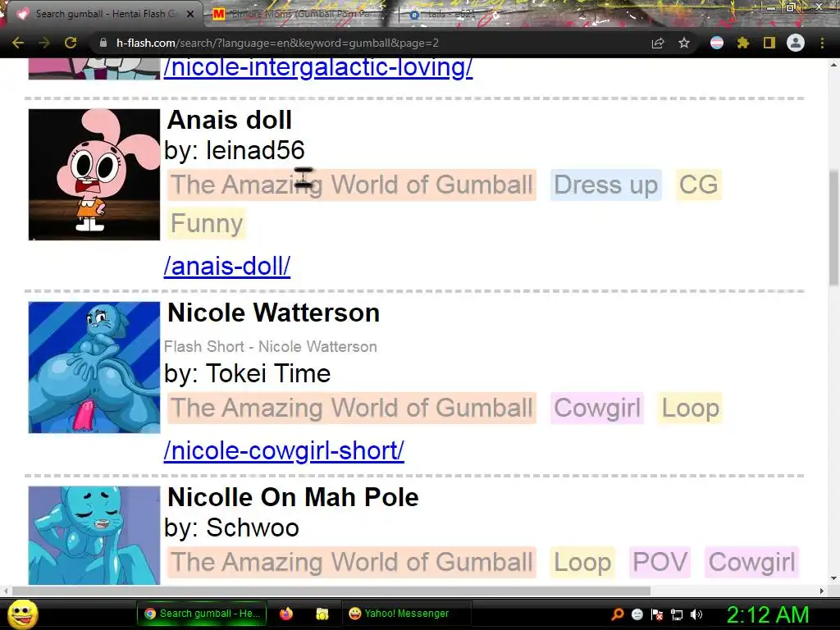Open the network monitor tray icon
Viewport: 840px width, 630px height.
677,614
